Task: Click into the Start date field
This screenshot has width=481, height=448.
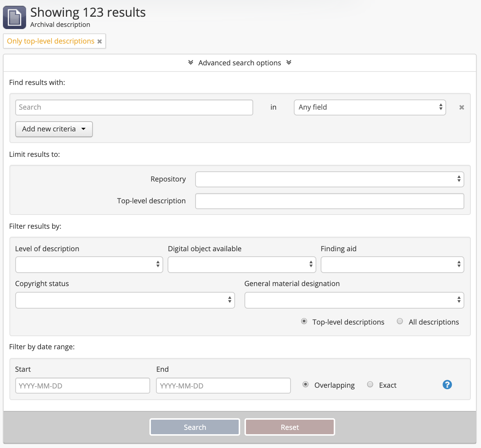Action: coord(83,386)
